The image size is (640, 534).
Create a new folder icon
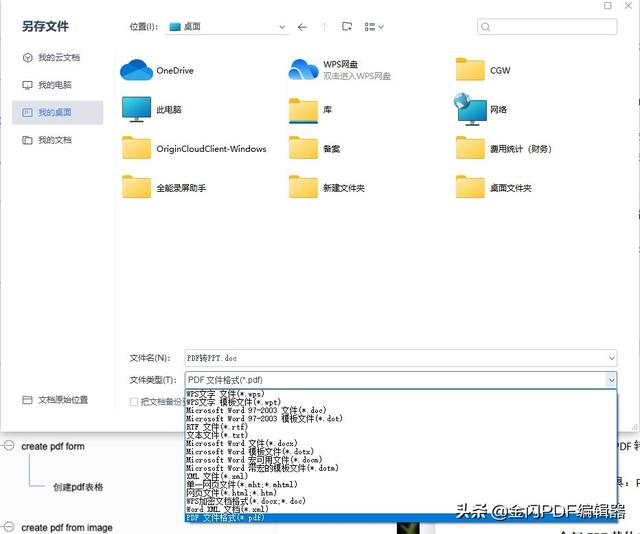pos(347,27)
